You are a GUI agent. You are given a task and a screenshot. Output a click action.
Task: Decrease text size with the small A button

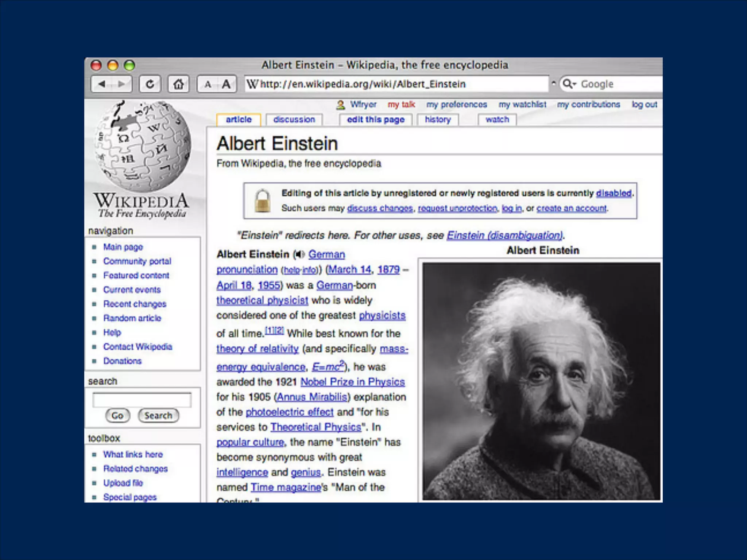[x=208, y=84]
